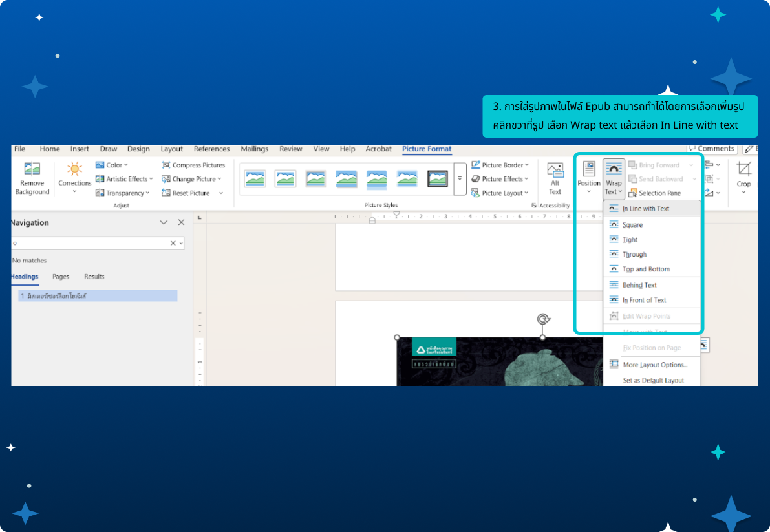
Task: Select In Line with Text option
Action: coord(645,209)
